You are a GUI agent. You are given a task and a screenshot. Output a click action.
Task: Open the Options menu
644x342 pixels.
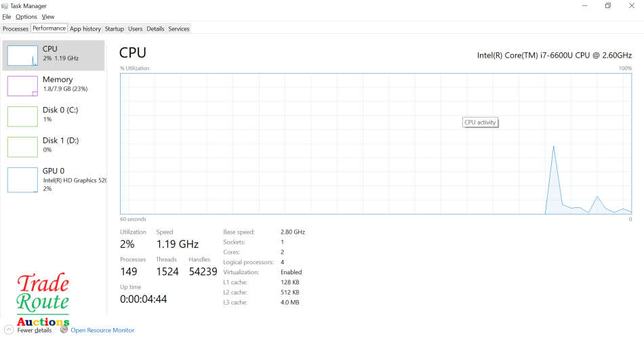pyautogui.click(x=26, y=16)
